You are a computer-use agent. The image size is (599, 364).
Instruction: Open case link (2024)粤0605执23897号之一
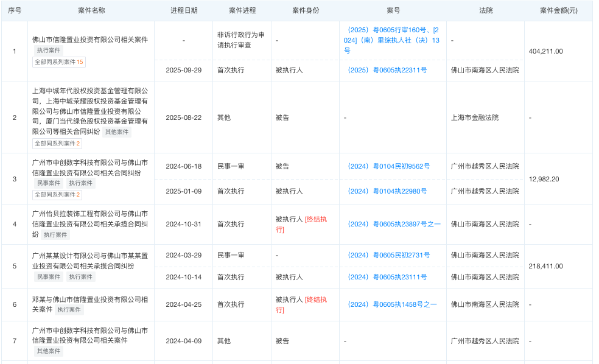(x=394, y=224)
